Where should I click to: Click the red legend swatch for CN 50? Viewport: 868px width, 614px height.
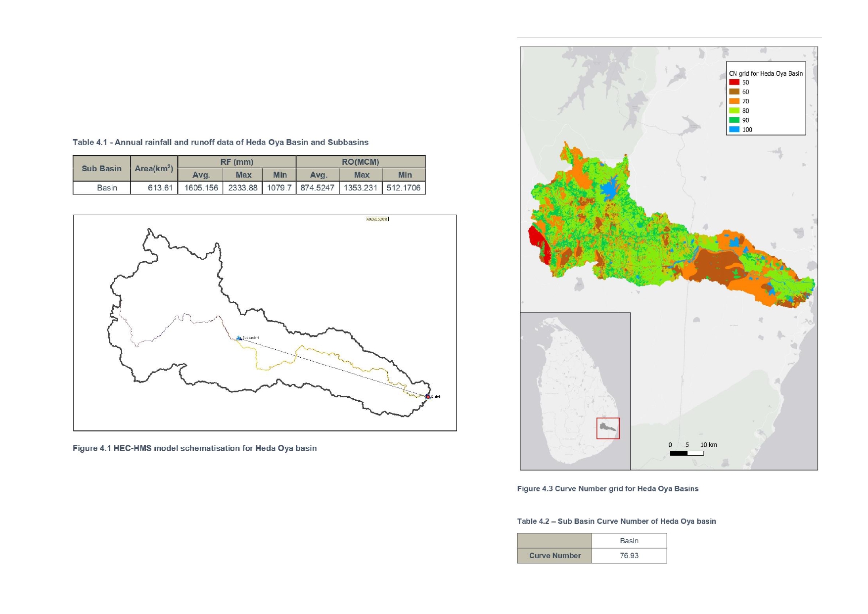pos(734,83)
